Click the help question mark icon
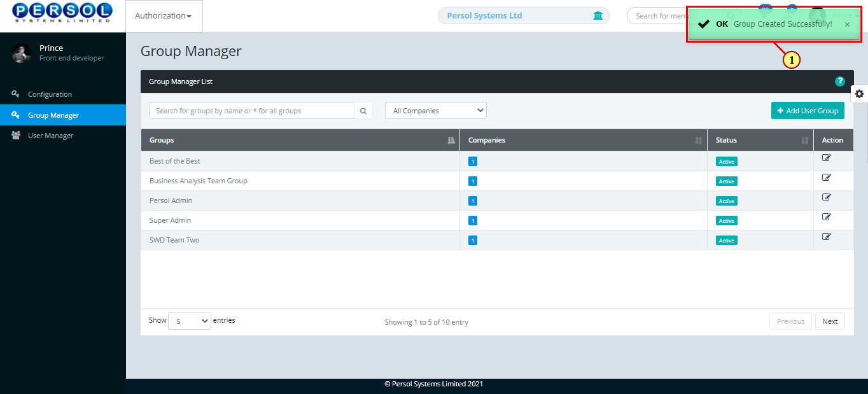This screenshot has height=394, width=868. tap(839, 81)
